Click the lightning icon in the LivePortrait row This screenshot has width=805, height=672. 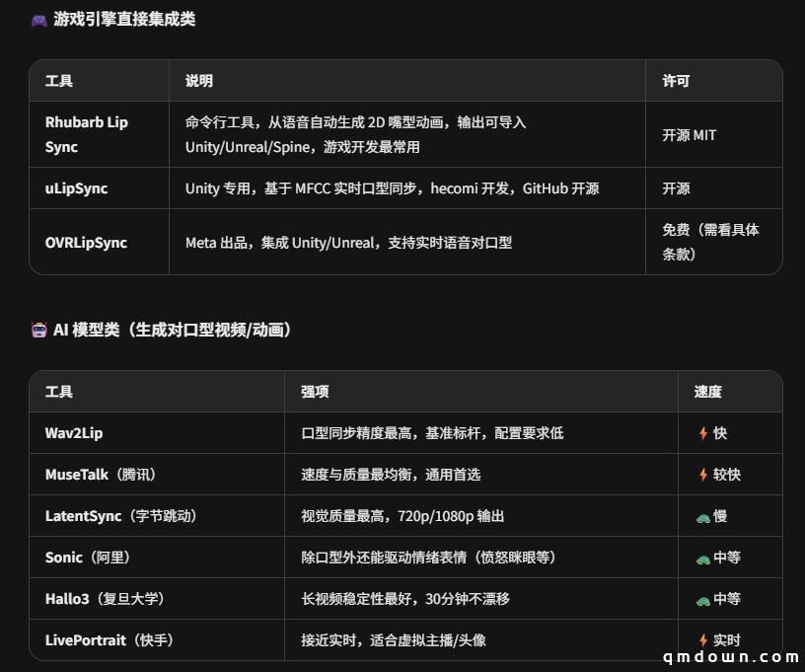point(702,640)
